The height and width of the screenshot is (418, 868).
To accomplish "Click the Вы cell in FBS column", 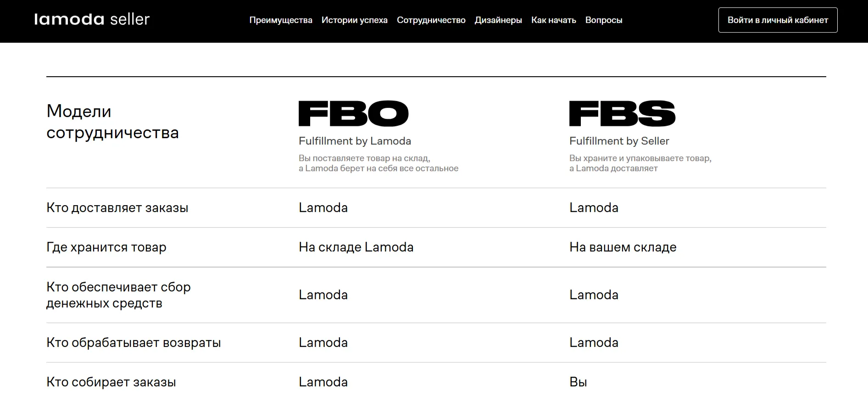I will point(578,382).
